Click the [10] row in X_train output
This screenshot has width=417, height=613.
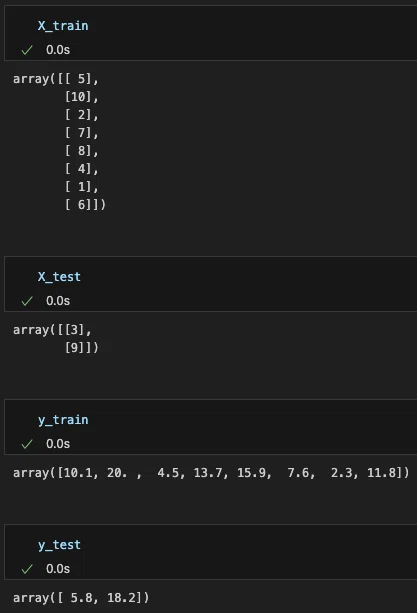click(x=82, y=97)
